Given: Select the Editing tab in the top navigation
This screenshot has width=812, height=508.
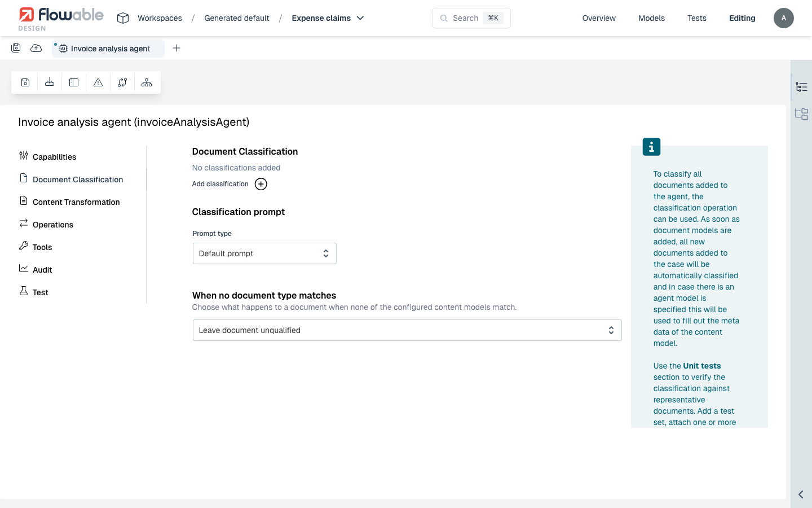Looking at the screenshot, I should [742, 18].
